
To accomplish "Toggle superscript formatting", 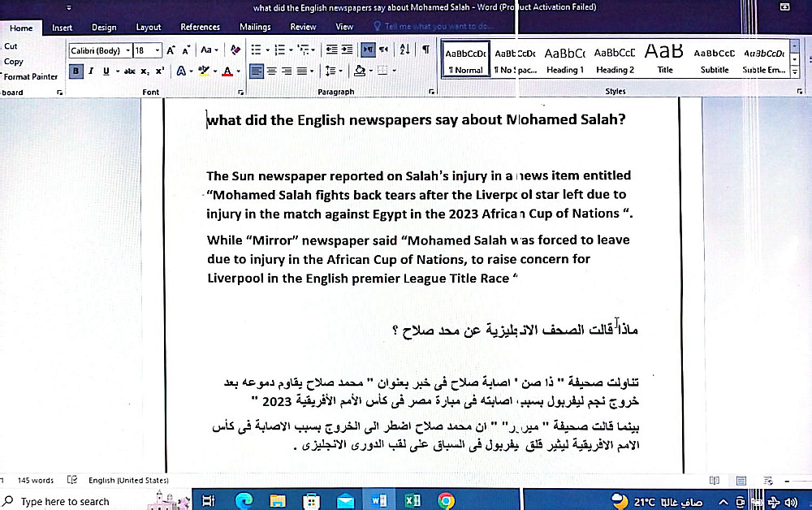I will pos(160,71).
